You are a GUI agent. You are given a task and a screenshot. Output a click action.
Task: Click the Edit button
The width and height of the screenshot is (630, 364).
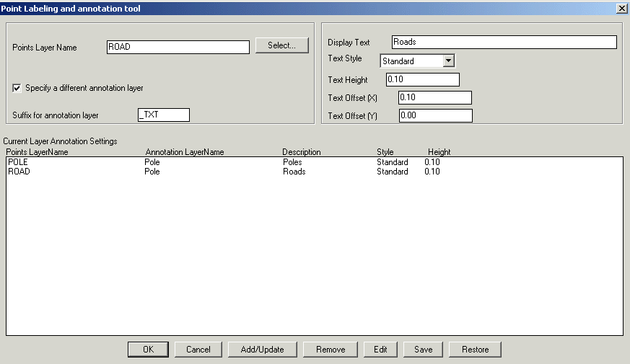(x=380, y=350)
